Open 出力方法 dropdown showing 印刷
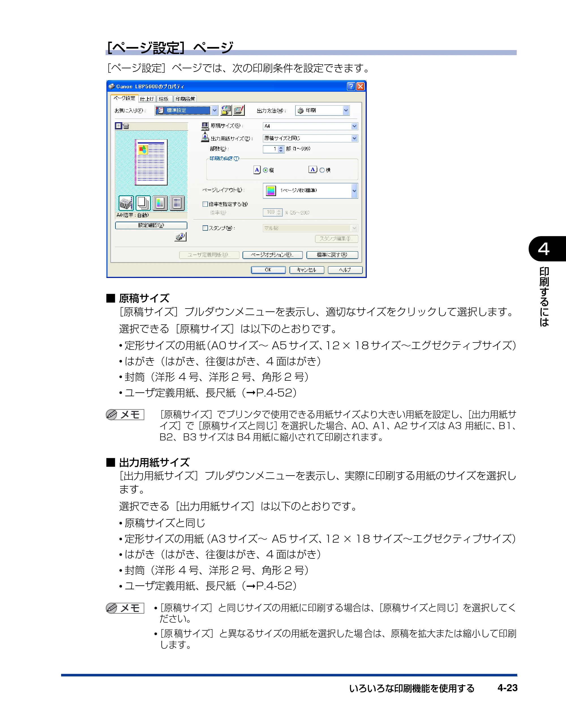 point(322,110)
